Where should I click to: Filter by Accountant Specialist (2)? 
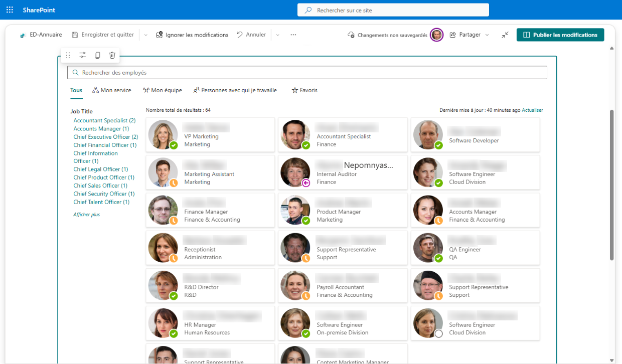(x=105, y=121)
